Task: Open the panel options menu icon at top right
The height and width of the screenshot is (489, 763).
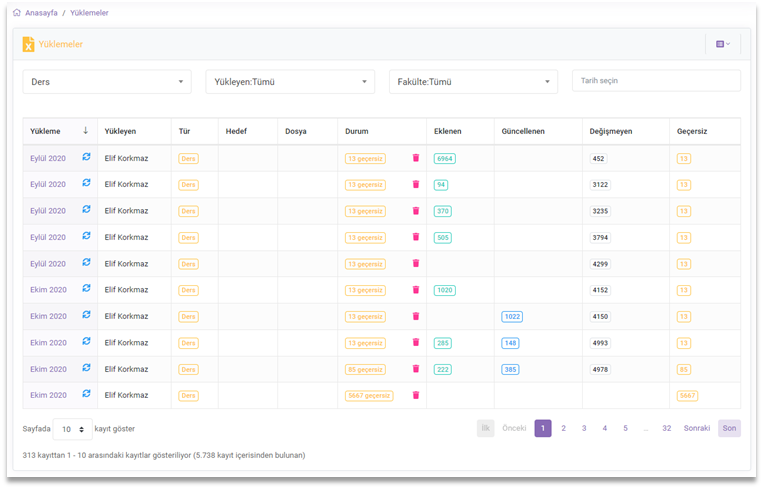Action: (x=722, y=44)
